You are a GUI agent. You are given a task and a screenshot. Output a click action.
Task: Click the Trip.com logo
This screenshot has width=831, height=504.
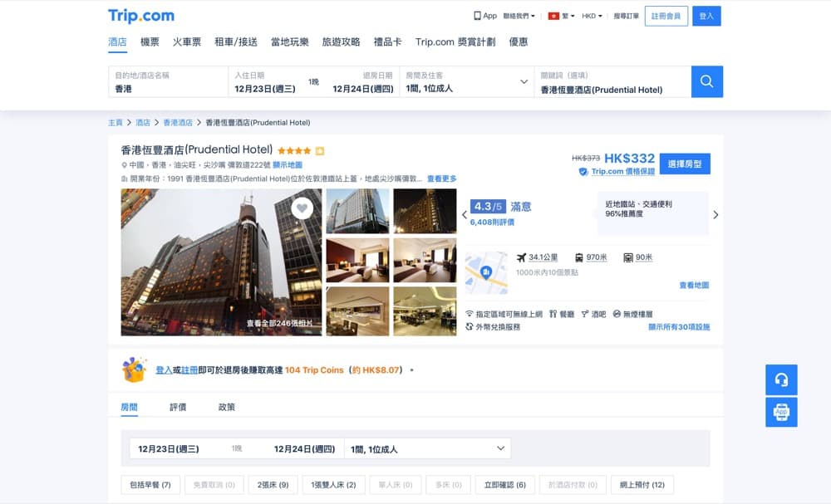point(141,16)
